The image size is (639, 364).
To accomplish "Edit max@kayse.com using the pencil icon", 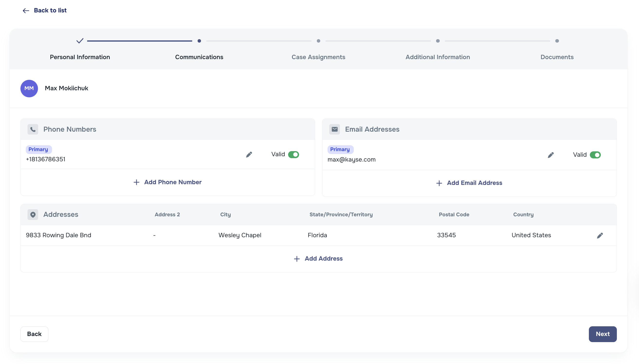I will tap(551, 155).
